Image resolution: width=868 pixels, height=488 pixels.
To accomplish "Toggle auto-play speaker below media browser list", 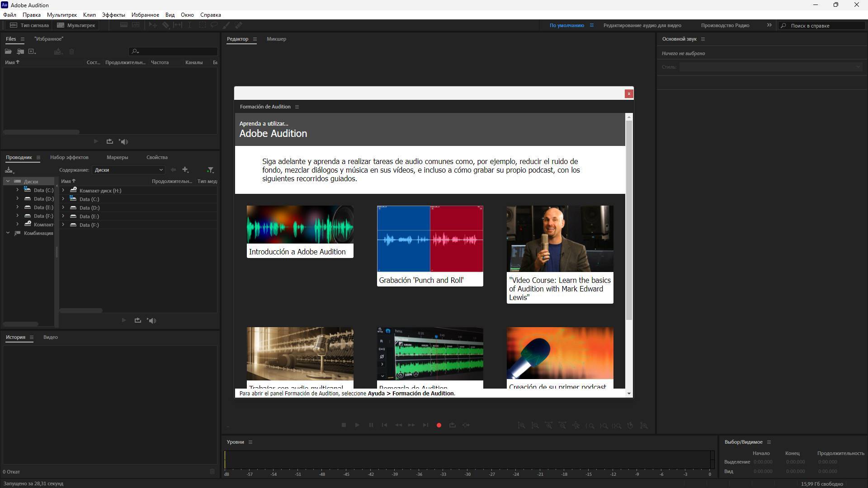I will pyautogui.click(x=151, y=320).
